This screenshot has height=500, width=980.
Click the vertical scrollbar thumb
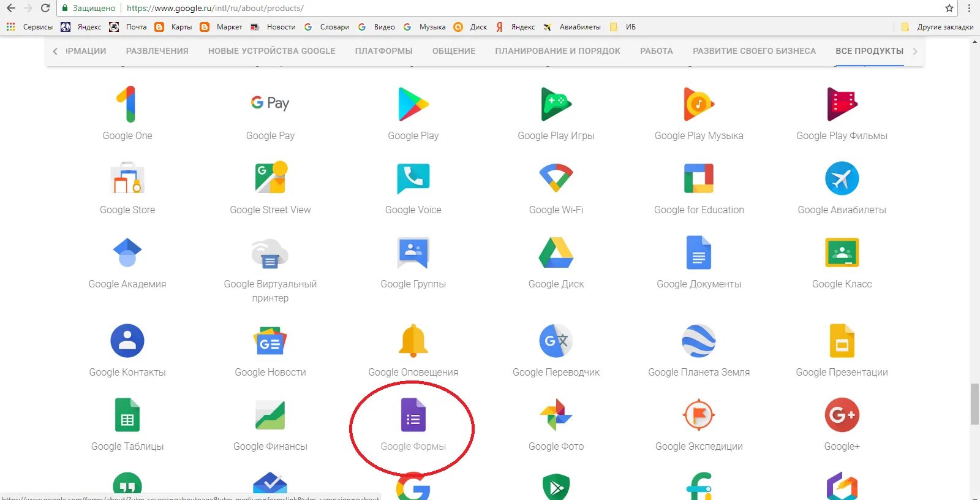(974, 404)
